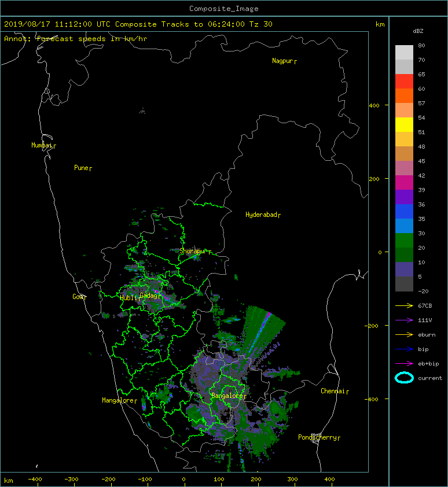Click 'Annot: forecast speeds in km/hr' text

tap(76, 39)
